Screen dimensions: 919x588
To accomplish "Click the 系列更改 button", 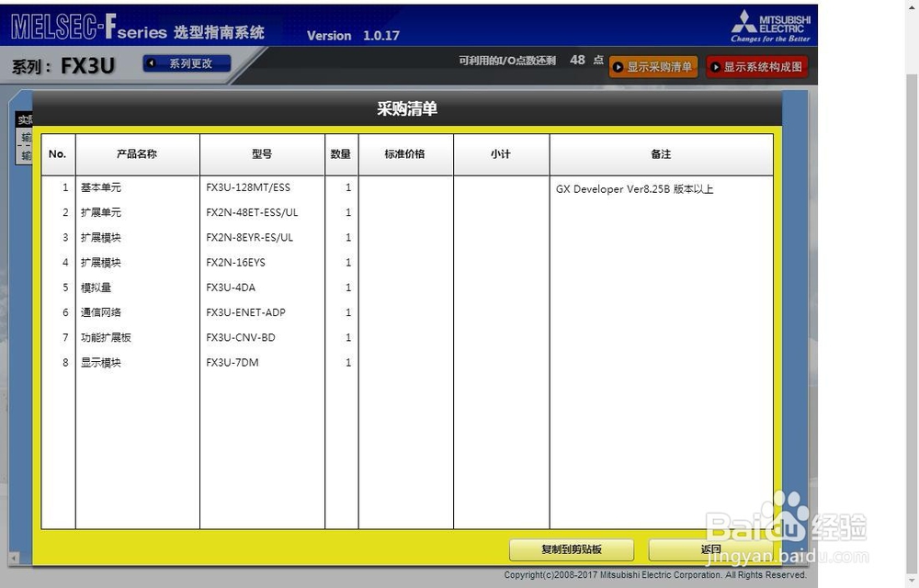I will click(187, 63).
